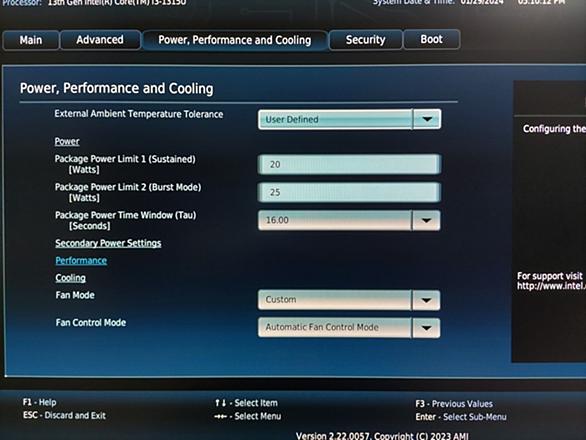Expand Fan Control Mode dropdown arrow

[426, 328]
